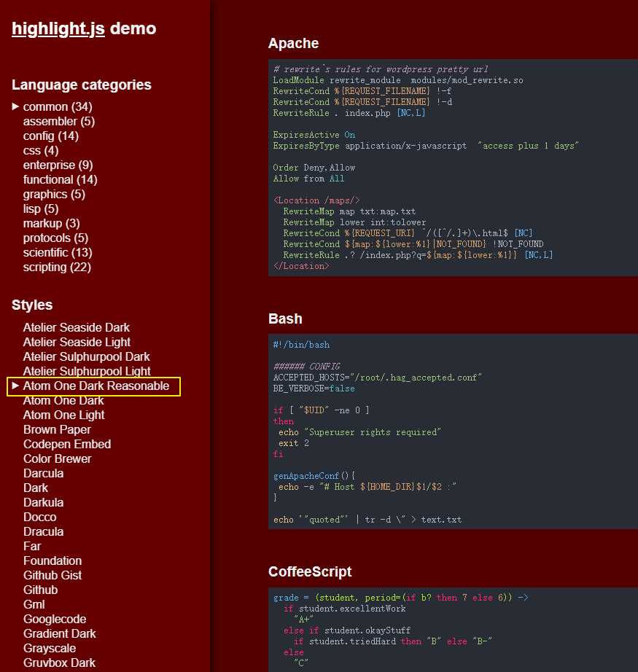638x672 pixels.
Task: Apply the Atelier Sulphurpool Dark style
Action: point(87,356)
